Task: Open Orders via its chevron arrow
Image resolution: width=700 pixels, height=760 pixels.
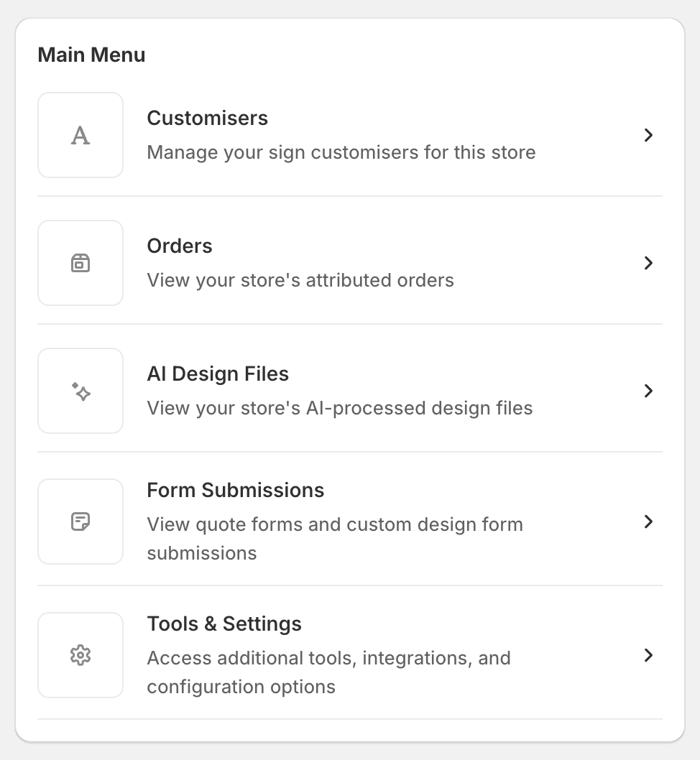Action: tap(648, 263)
